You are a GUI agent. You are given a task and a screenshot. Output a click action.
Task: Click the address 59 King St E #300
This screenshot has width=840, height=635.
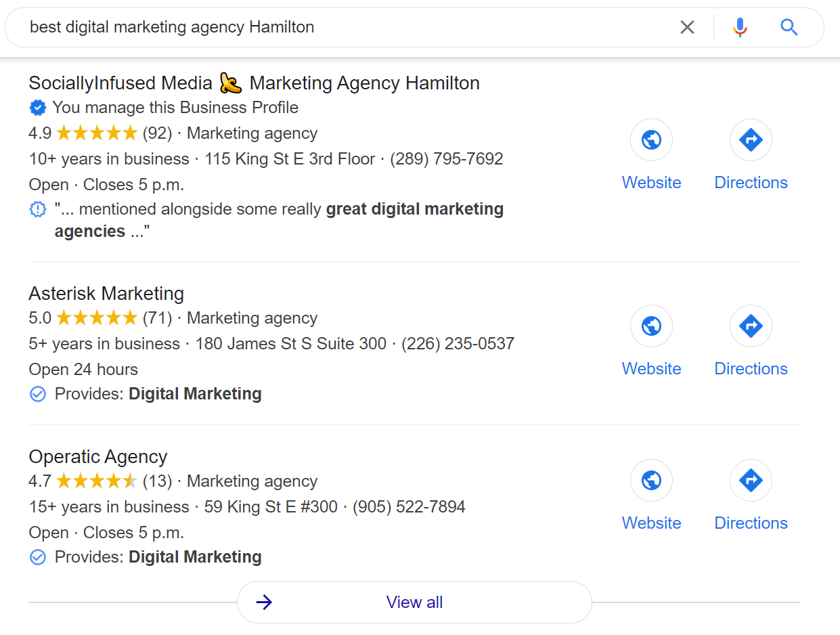coord(271,507)
